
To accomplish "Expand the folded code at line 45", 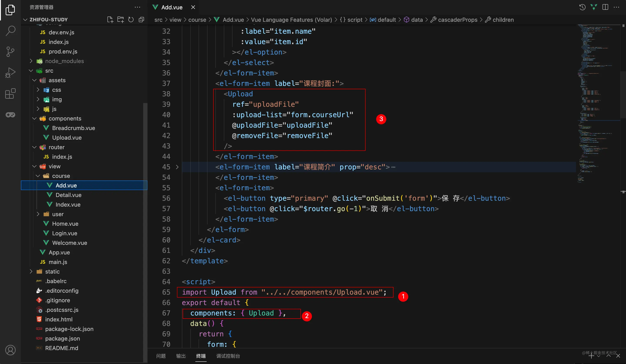I will point(177,167).
